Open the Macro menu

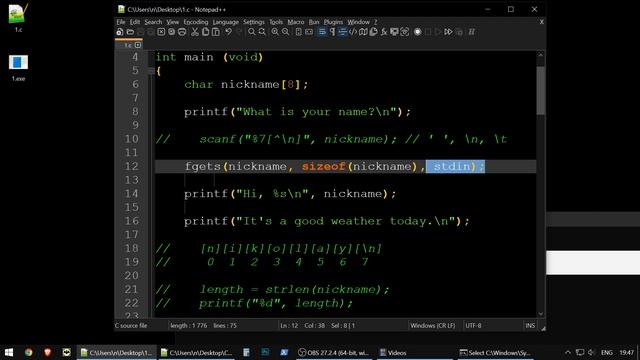(x=296, y=22)
